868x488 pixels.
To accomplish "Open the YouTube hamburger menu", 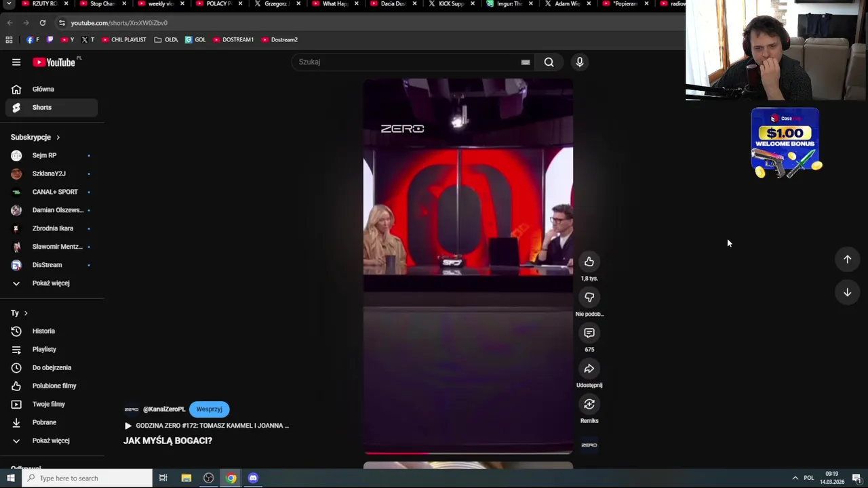I will point(16,62).
